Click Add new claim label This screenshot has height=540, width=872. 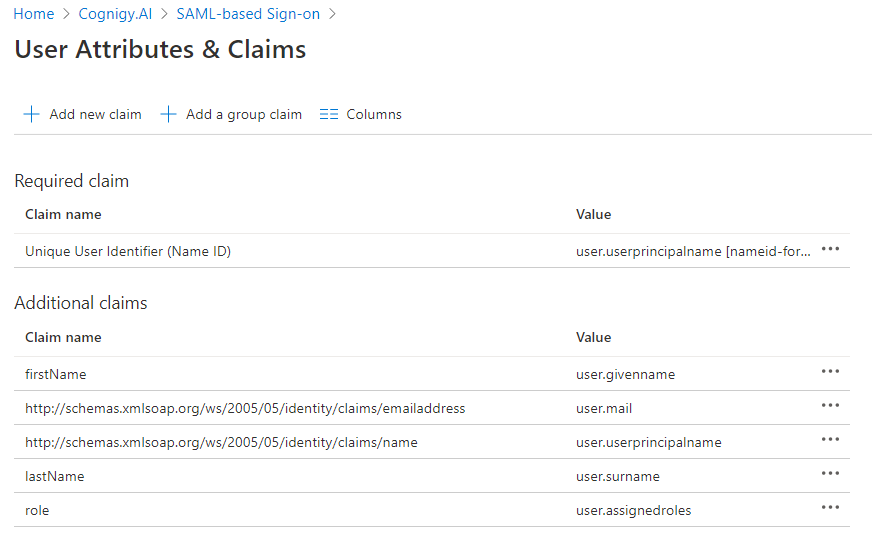click(95, 115)
